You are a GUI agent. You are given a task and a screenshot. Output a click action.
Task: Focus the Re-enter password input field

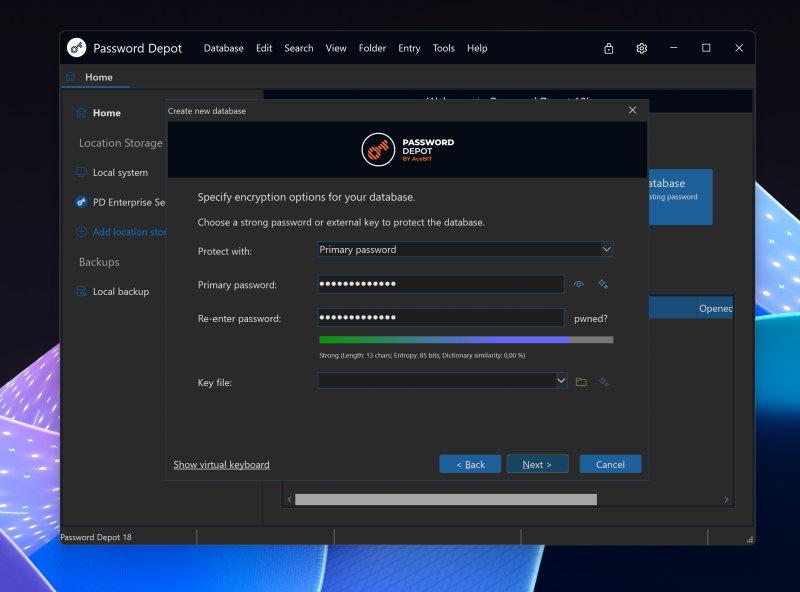[x=441, y=317]
